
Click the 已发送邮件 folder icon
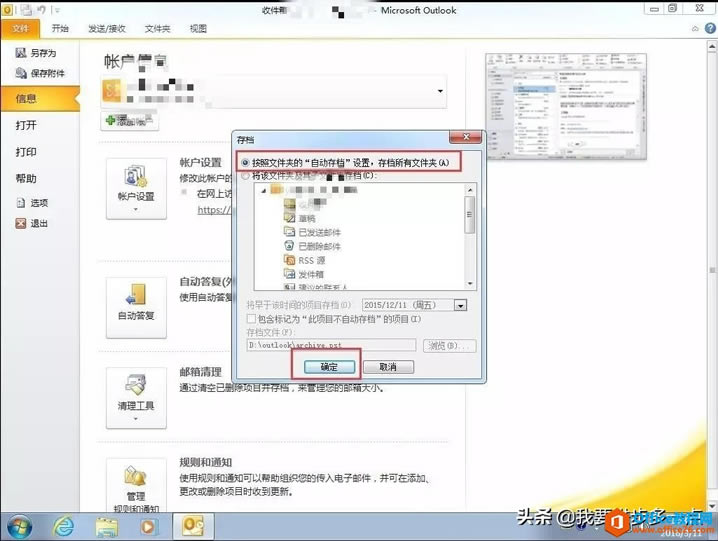click(289, 232)
